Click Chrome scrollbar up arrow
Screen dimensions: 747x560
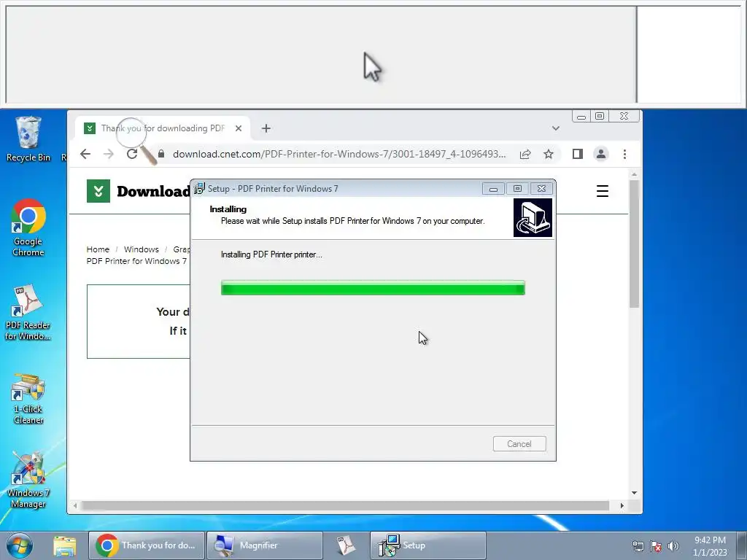pos(634,174)
